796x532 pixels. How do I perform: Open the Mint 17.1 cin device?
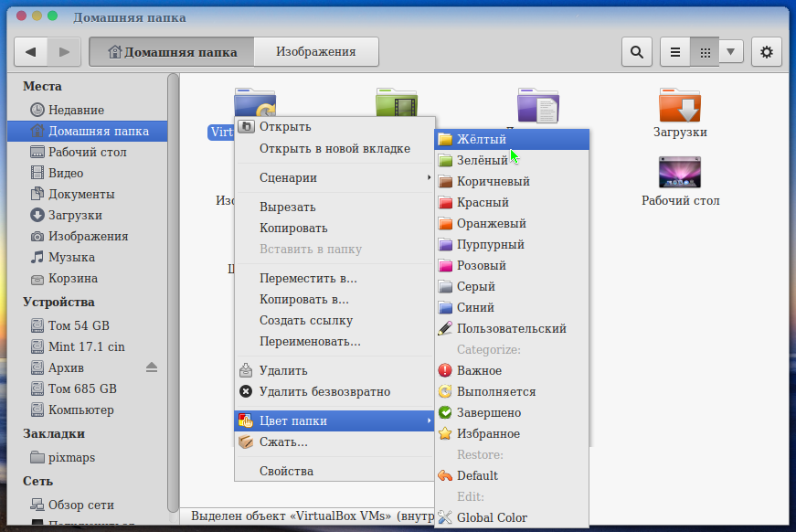click(88, 346)
